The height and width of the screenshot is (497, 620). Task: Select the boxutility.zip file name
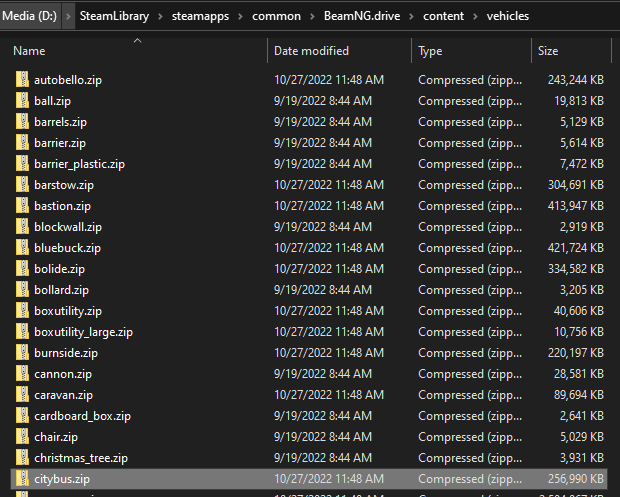[68, 311]
